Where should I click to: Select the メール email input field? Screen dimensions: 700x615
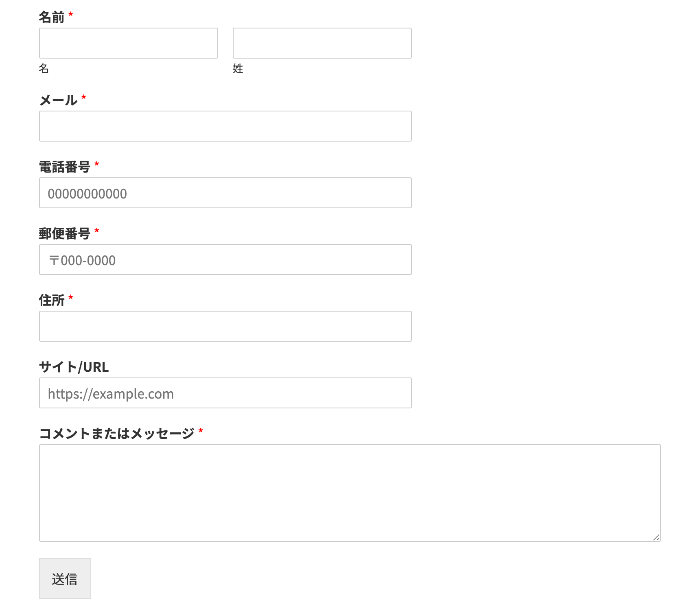coord(225,126)
